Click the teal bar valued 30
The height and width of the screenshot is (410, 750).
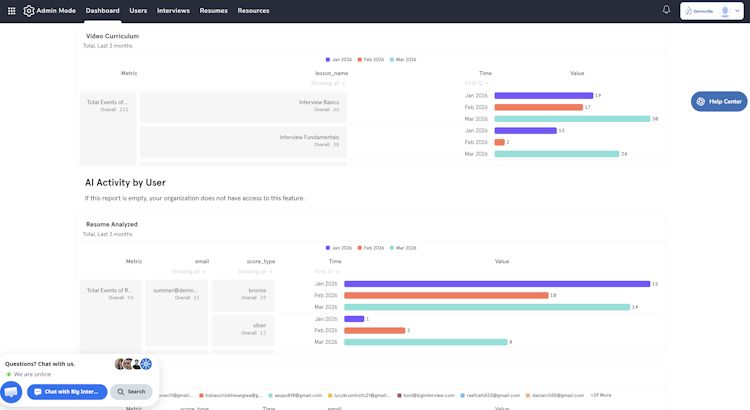tap(573, 119)
